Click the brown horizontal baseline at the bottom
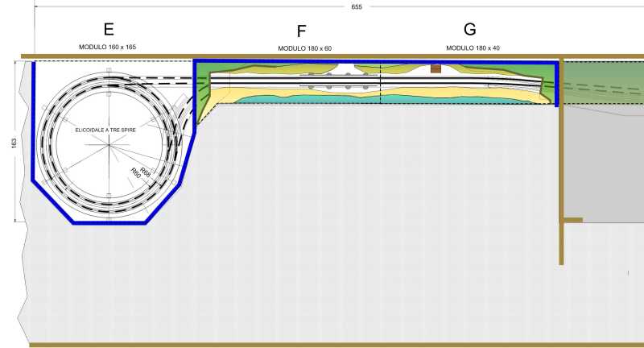Screen dimensions: 644x348 (x=322, y=345)
